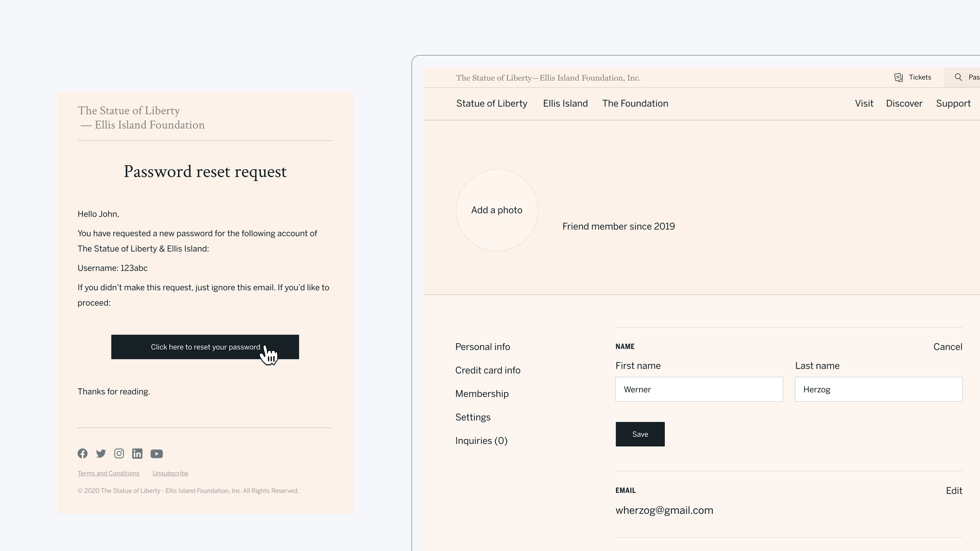Viewport: 980px width, 551px height.
Task: Edit the email address
Action: 954,491
